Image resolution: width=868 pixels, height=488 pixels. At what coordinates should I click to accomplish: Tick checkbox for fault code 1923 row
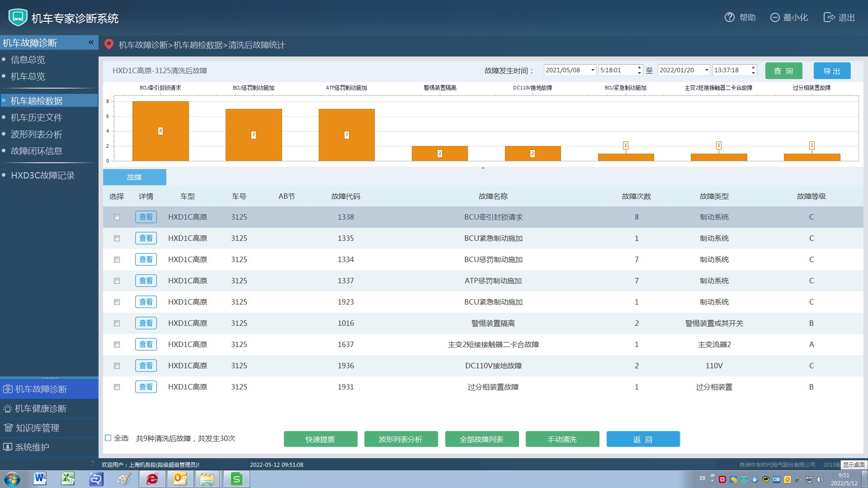pyautogui.click(x=117, y=302)
